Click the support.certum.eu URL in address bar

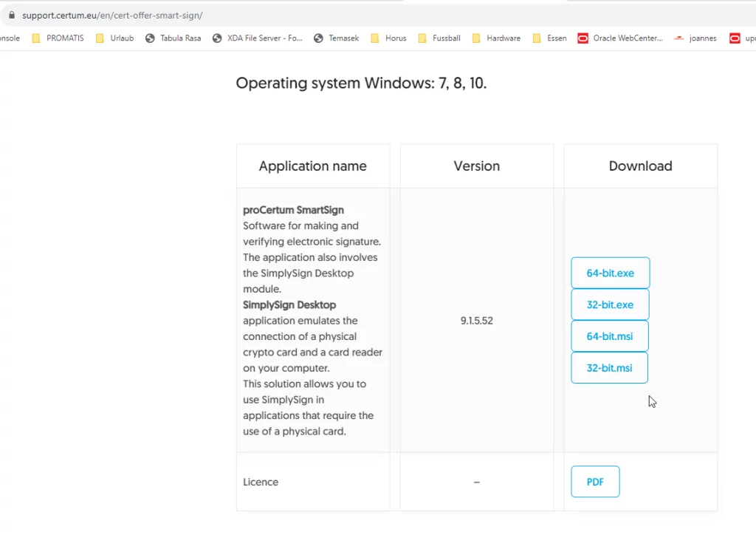112,16
